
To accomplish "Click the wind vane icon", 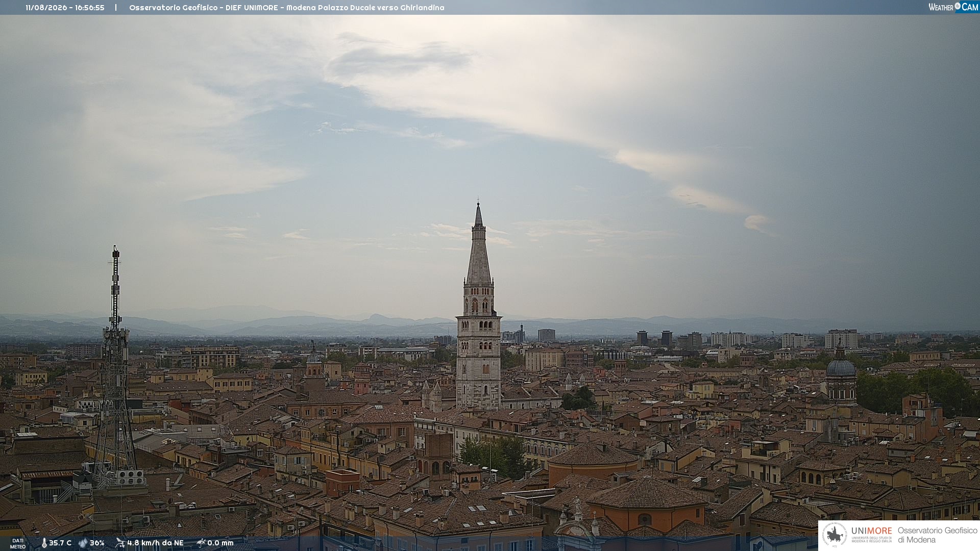I will (120, 543).
